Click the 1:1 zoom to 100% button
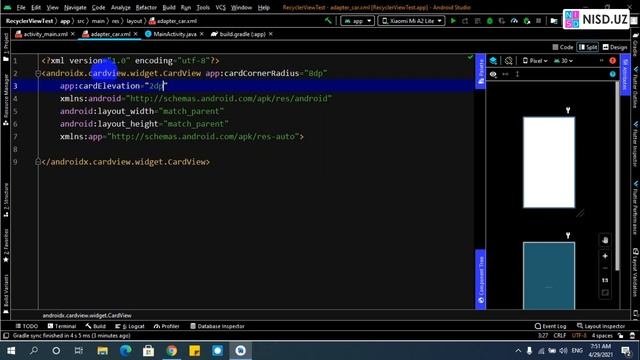Viewport: 640px width, 360px height. coord(605,280)
